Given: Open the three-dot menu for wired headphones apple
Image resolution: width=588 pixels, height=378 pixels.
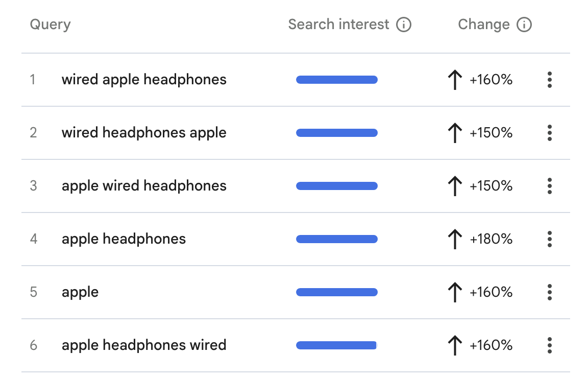Looking at the screenshot, I should (549, 133).
